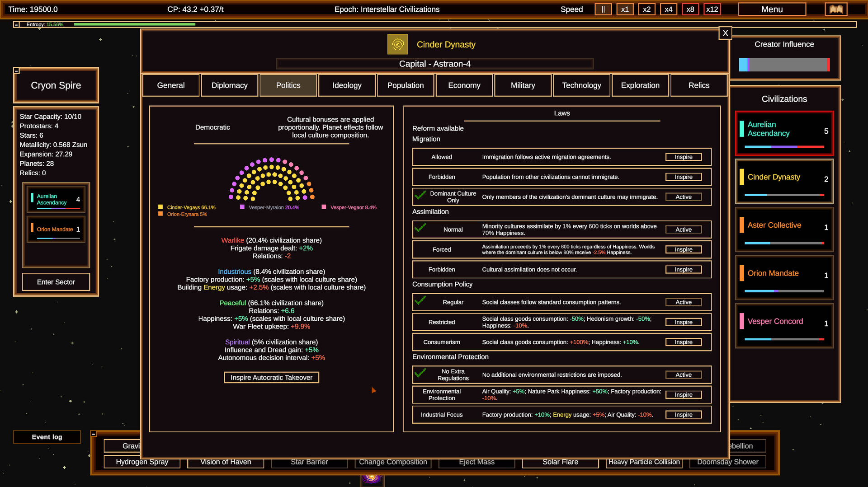Click the Cinder-Vegays legend swatch

160,207
